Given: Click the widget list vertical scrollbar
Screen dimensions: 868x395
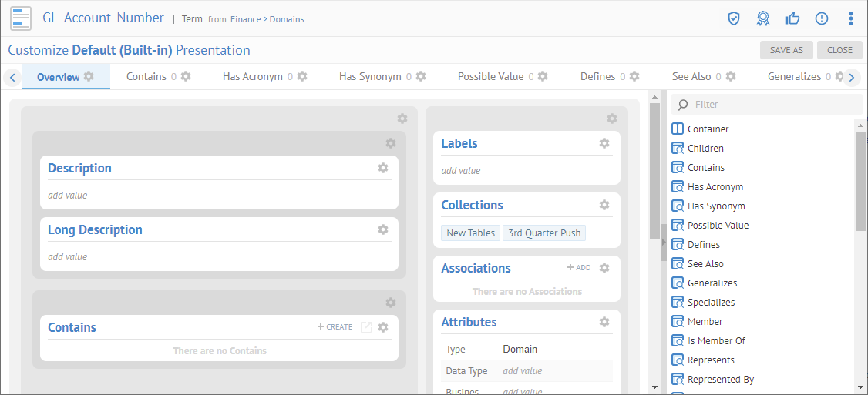Looking at the screenshot, I should pyautogui.click(x=860, y=181).
